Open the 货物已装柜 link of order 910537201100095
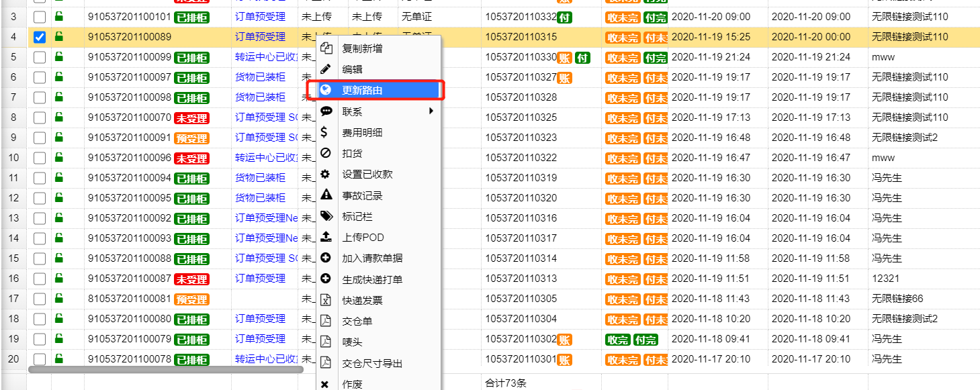 click(260, 197)
